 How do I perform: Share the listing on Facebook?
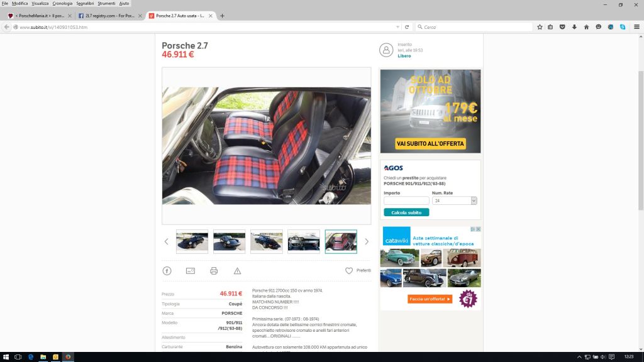167,271
